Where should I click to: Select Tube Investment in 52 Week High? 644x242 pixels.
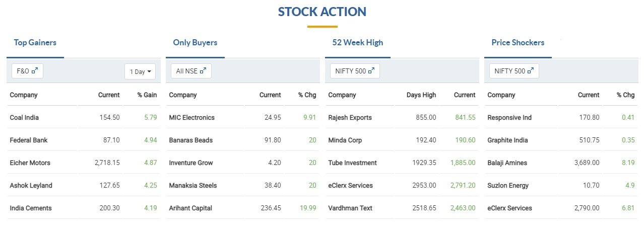[x=352, y=163]
